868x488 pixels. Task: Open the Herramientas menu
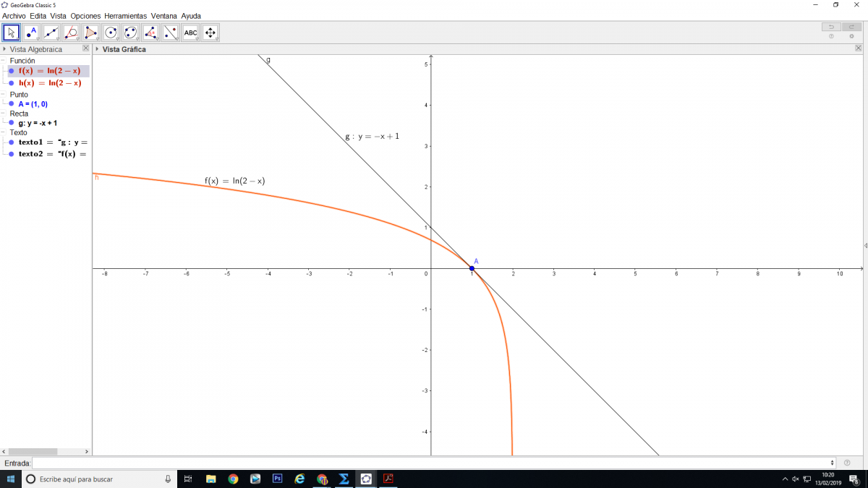[x=125, y=16]
